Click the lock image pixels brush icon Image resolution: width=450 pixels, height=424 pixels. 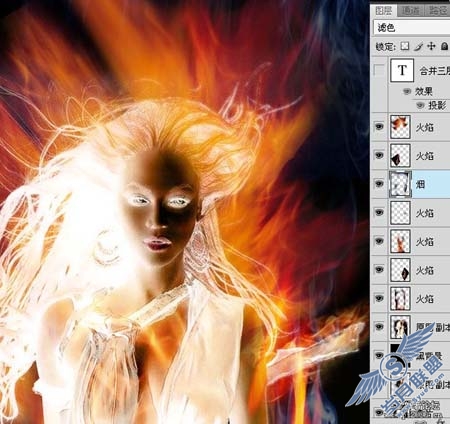pyautogui.click(x=419, y=46)
